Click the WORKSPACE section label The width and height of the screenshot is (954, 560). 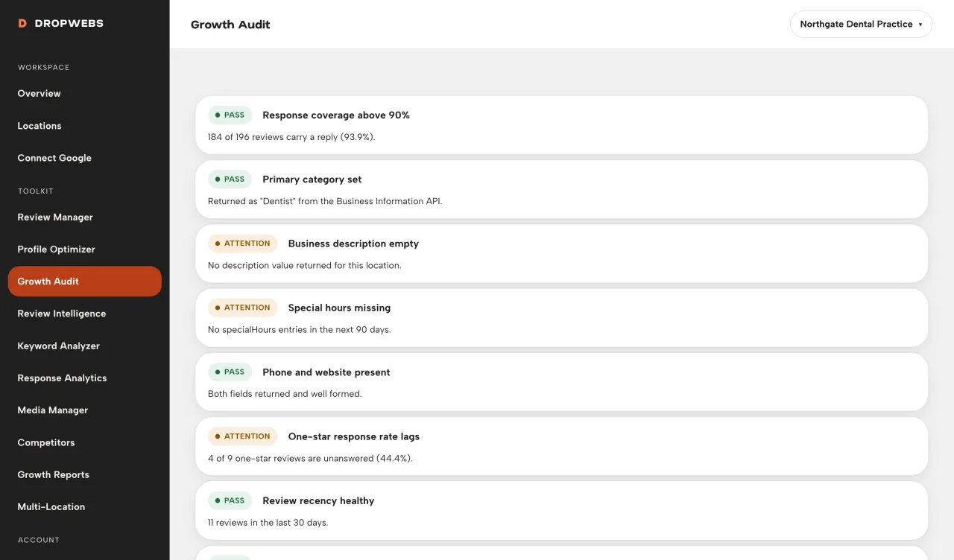tap(44, 67)
